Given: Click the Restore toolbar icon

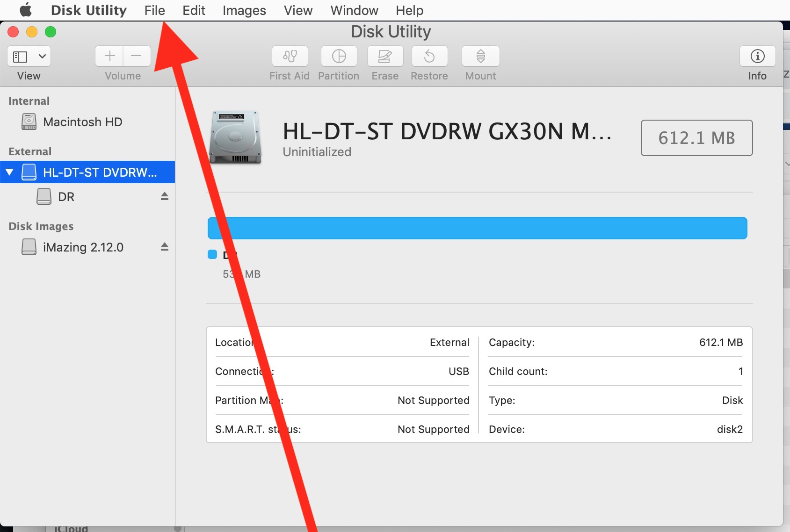Looking at the screenshot, I should click(429, 56).
